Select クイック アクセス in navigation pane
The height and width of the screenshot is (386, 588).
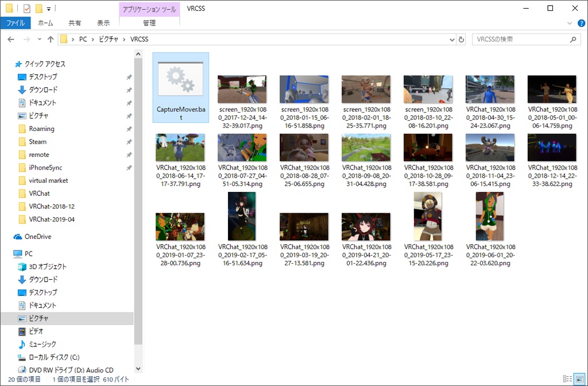point(45,64)
